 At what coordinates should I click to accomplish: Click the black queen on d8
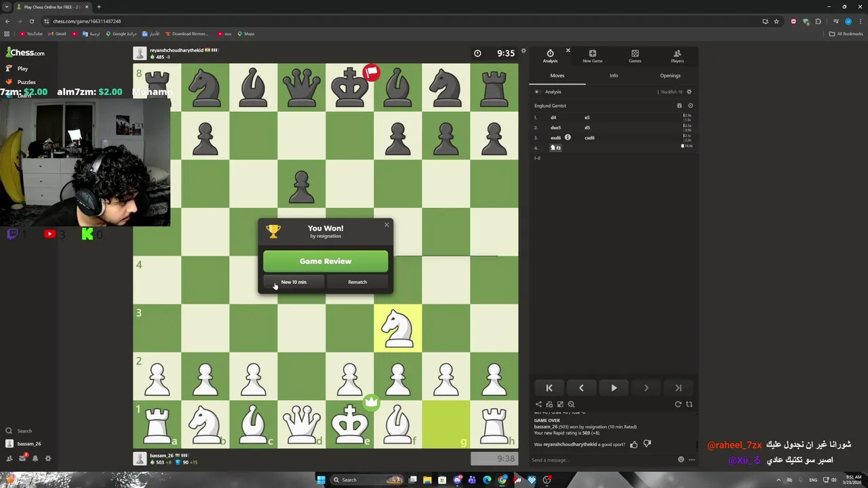301,87
